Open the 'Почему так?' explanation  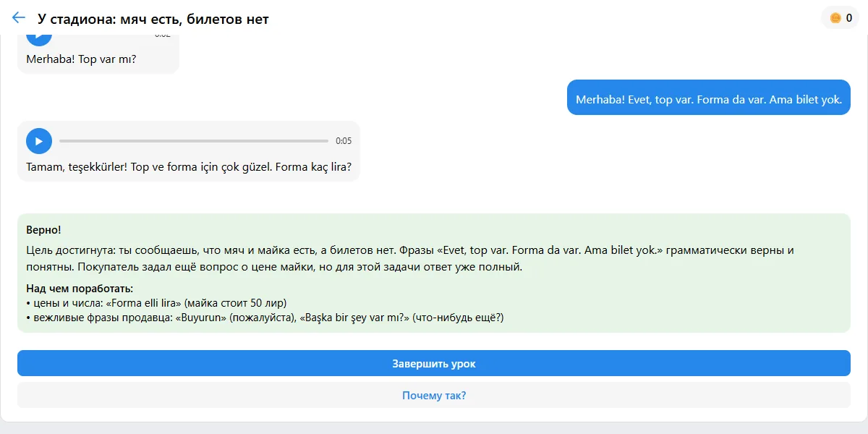click(434, 396)
